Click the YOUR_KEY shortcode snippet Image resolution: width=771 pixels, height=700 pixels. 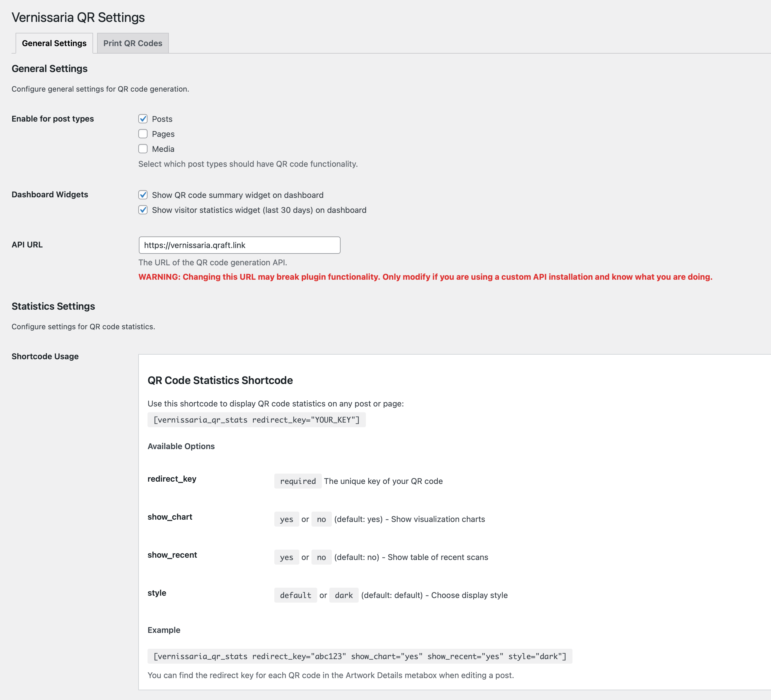256,420
